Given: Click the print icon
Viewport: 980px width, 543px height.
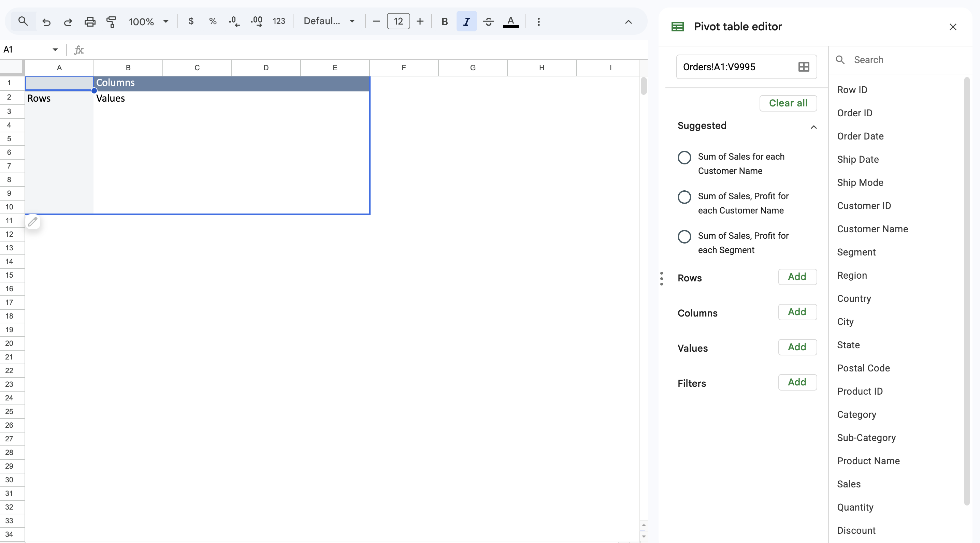Looking at the screenshot, I should tap(90, 22).
